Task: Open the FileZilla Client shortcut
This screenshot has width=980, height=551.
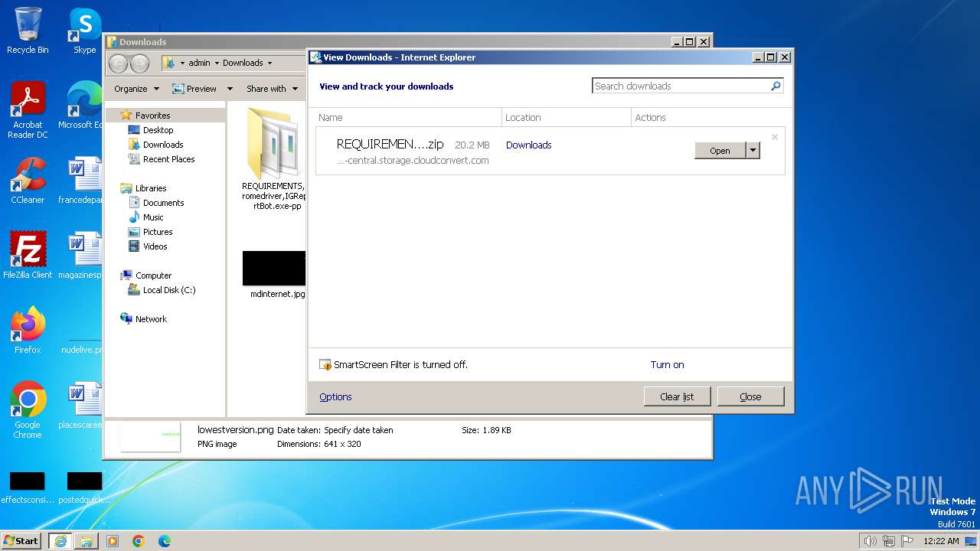Action: tap(28, 255)
